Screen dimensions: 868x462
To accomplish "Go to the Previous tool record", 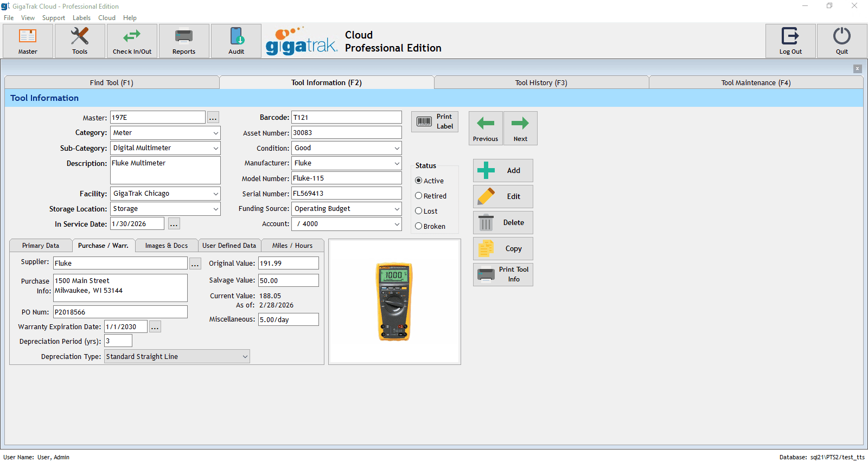I will click(x=486, y=129).
